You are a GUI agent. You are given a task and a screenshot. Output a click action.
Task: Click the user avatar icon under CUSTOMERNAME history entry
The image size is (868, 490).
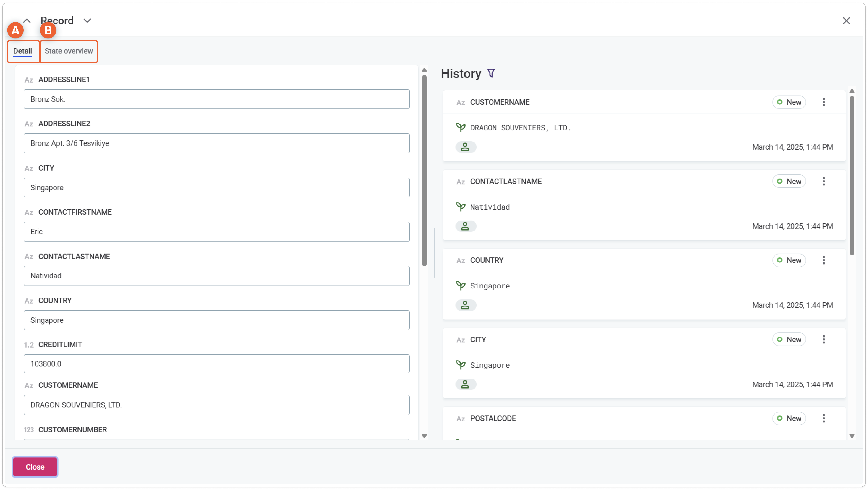[465, 147]
